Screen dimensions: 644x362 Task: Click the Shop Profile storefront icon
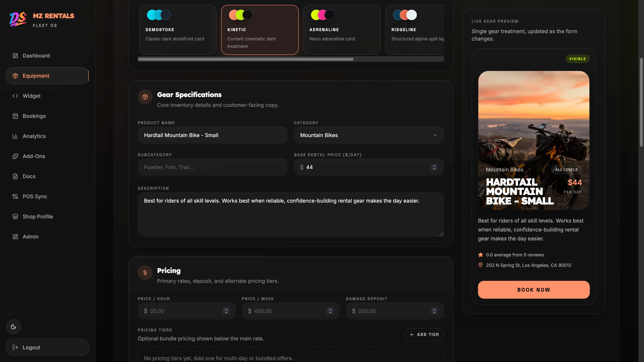click(x=15, y=217)
